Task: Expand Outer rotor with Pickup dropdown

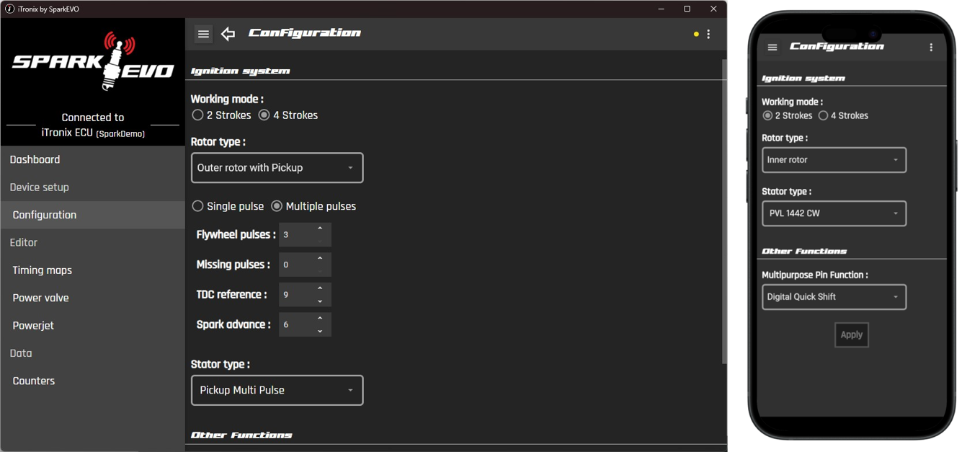Action: point(277,168)
